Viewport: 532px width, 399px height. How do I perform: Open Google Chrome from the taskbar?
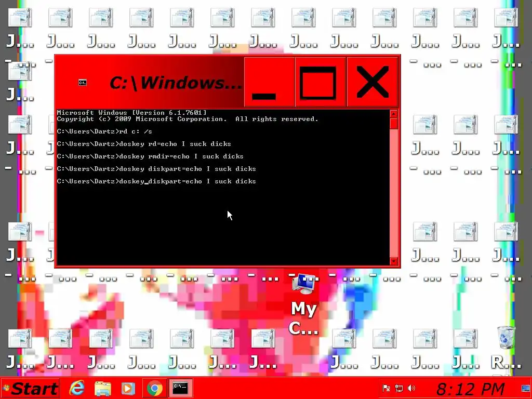tap(154, 388)
